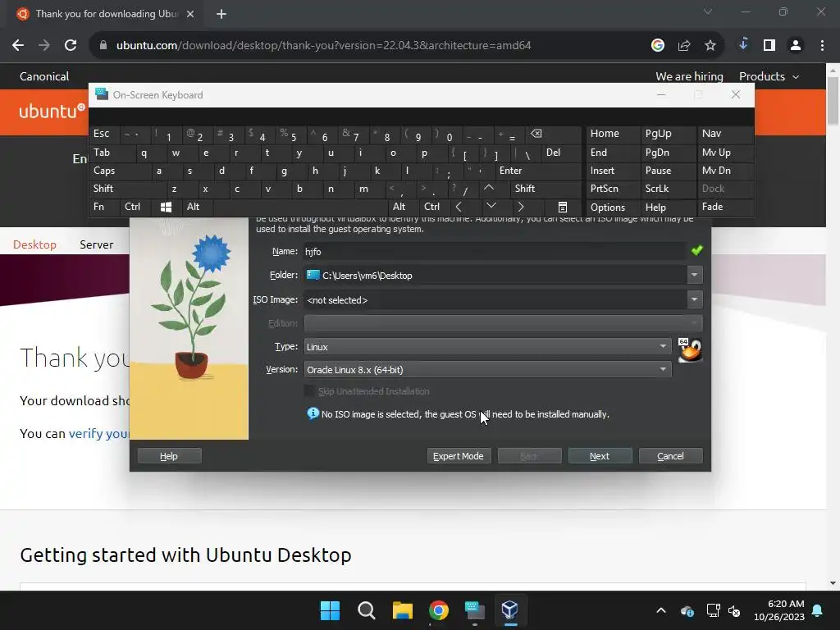Click the Google icon in address bar
The height and width of the screenshot is (630, 840).
tap(657, 46)
